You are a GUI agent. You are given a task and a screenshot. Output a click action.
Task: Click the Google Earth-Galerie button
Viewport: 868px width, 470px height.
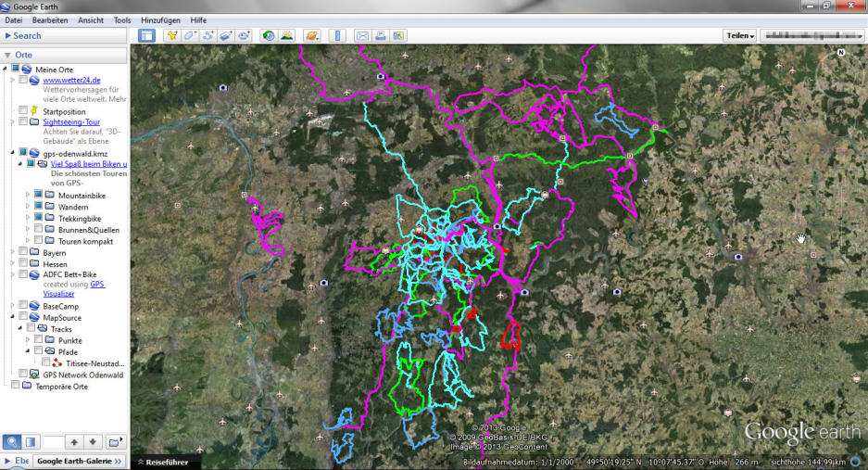80,461
